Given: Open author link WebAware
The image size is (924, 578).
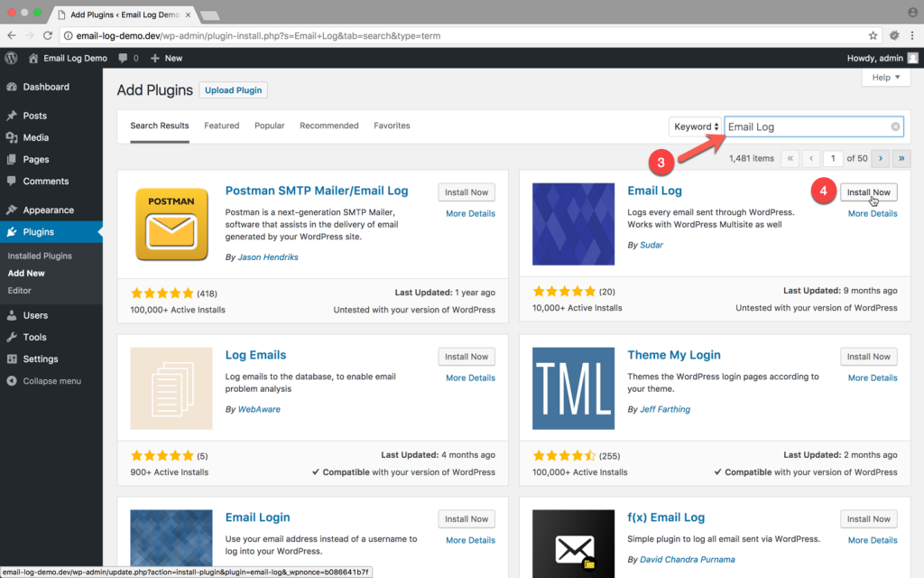Looking at the screenshot, I should 259,409.
